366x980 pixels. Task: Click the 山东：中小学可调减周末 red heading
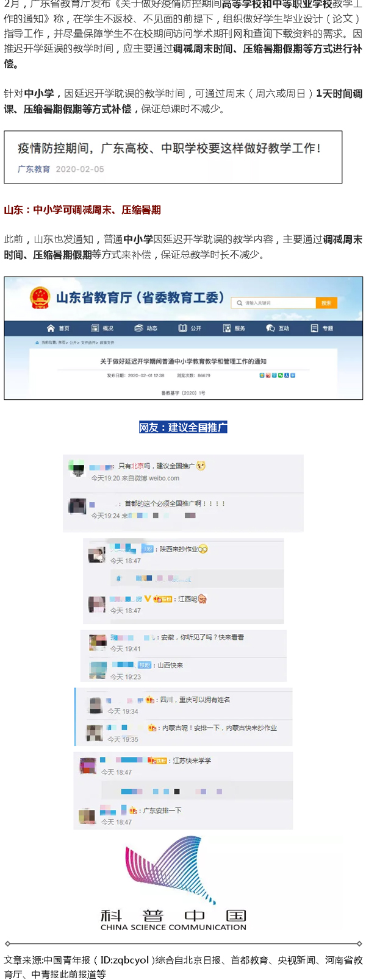82,210
